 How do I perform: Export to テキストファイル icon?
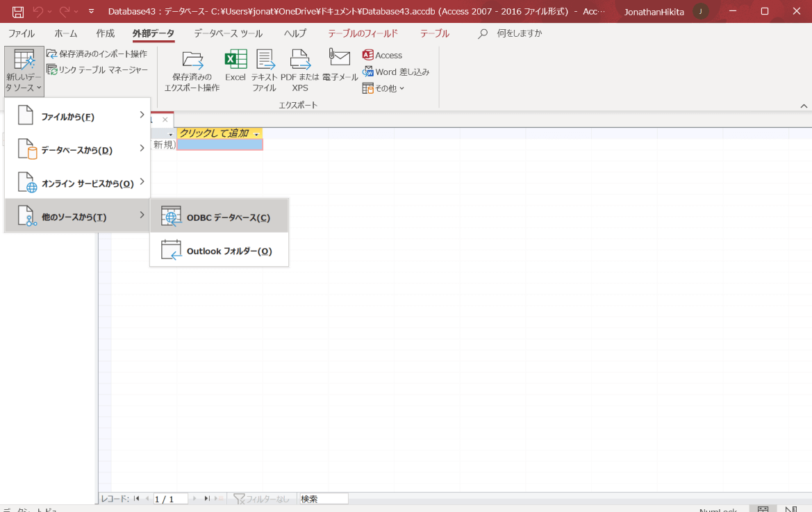(x=265, y=72)
